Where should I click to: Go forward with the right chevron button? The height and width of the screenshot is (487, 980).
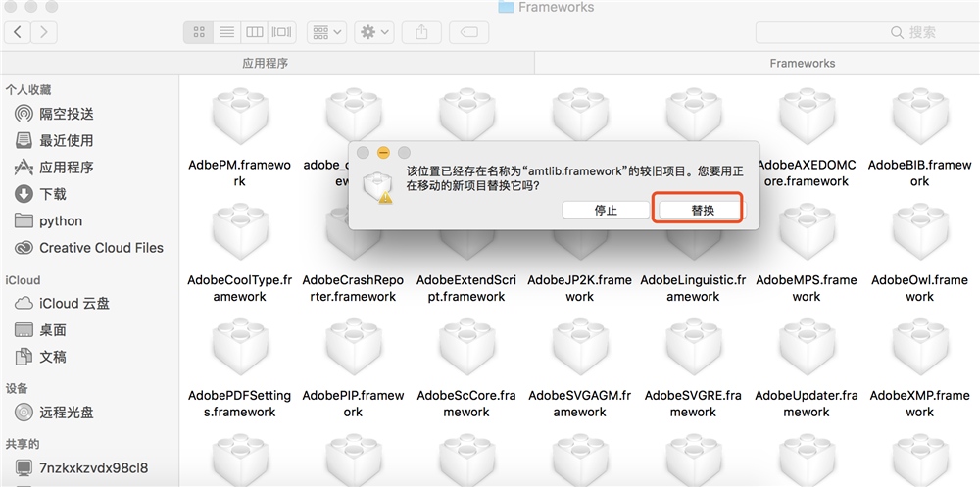pyautogui.click(x=44, y=32)
